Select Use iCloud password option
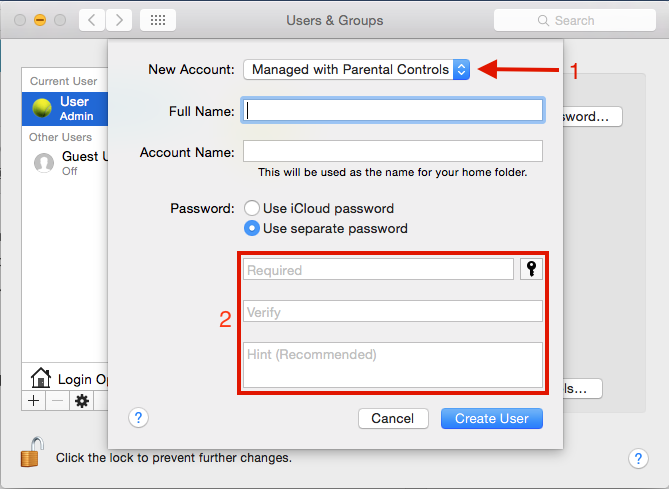 tap(319, 208)
